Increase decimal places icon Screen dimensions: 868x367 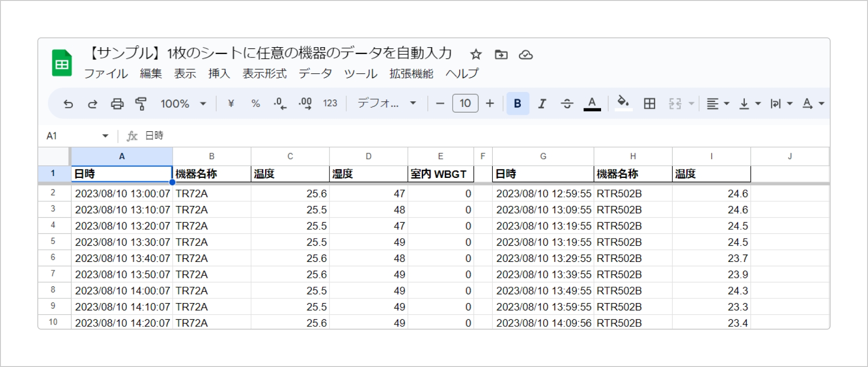click(305, 104)
